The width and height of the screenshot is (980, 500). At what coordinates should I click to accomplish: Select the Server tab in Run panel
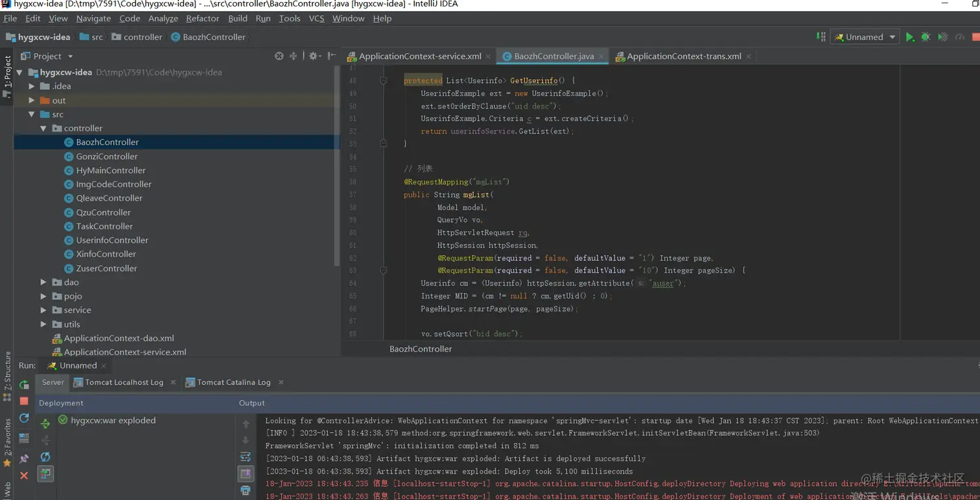click(52, 382)
